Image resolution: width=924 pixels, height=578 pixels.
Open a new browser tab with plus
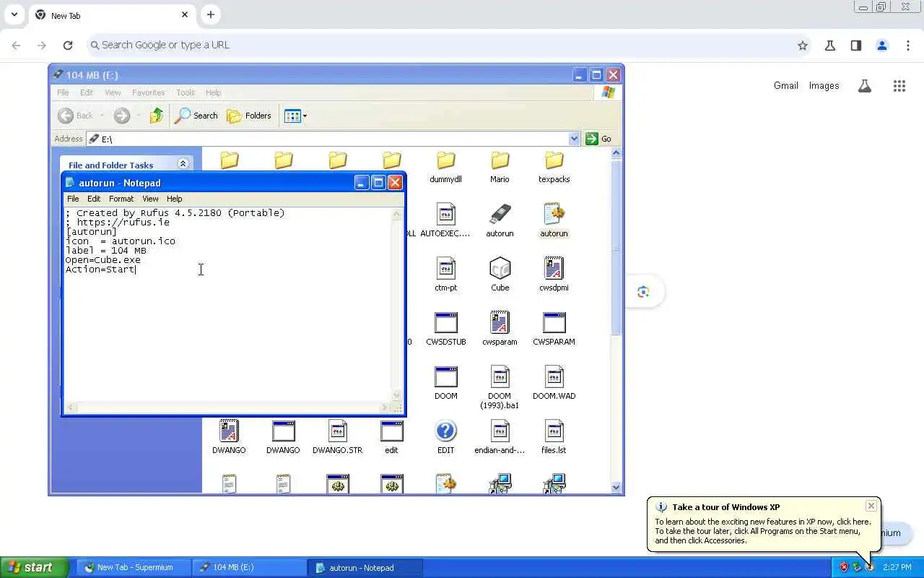[x=210, y=14]
